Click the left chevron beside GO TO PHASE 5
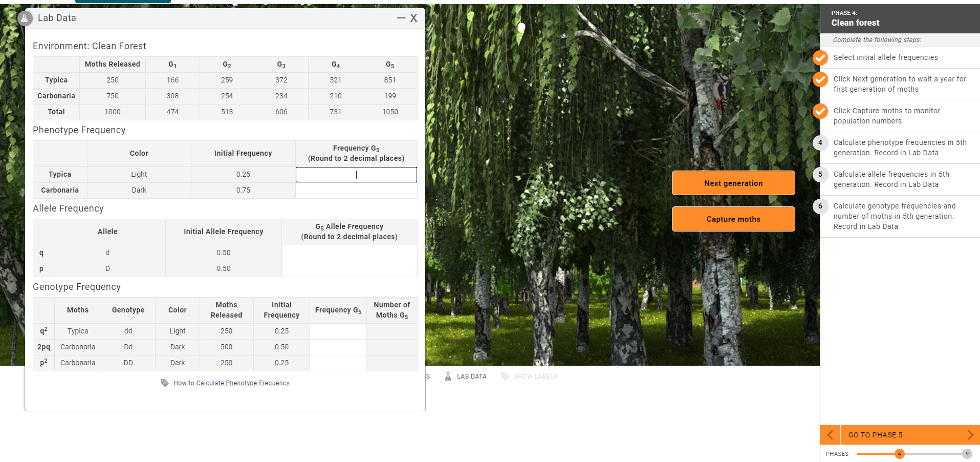 tap(830, 434)
